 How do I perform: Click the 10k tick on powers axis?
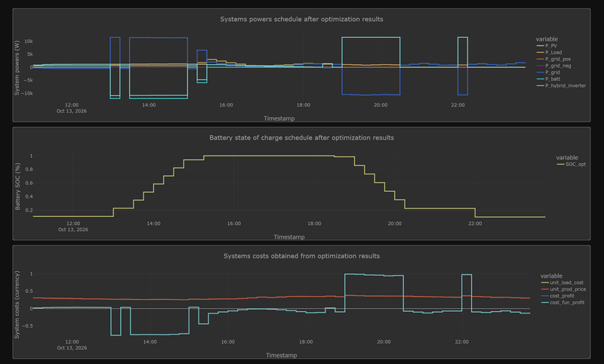[x=29, y=42]
